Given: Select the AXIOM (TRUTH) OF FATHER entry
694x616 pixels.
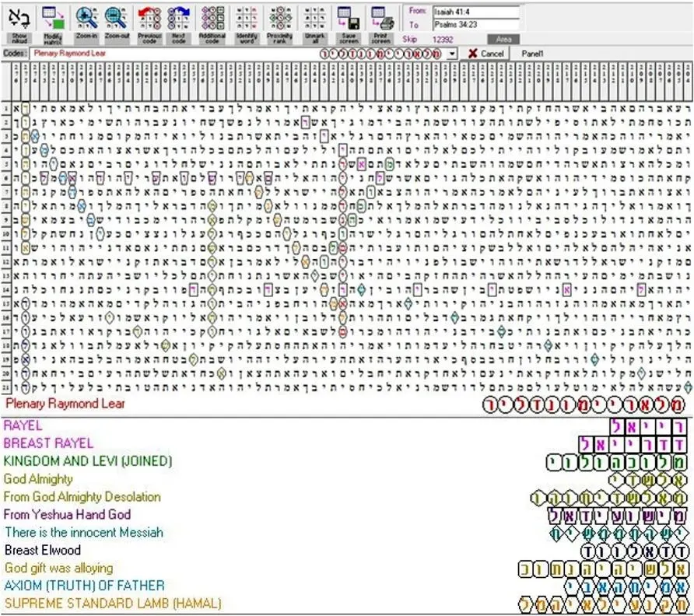Looking at the screenshot, I should point(85,586).
